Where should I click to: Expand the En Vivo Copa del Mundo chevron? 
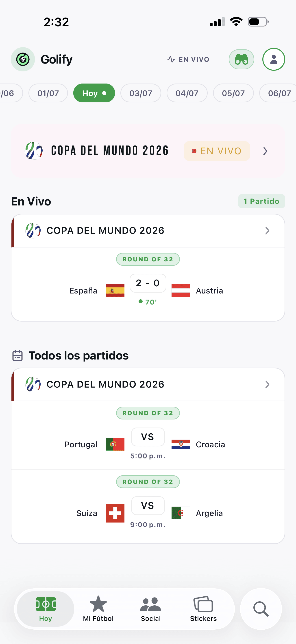click(267, 231)
